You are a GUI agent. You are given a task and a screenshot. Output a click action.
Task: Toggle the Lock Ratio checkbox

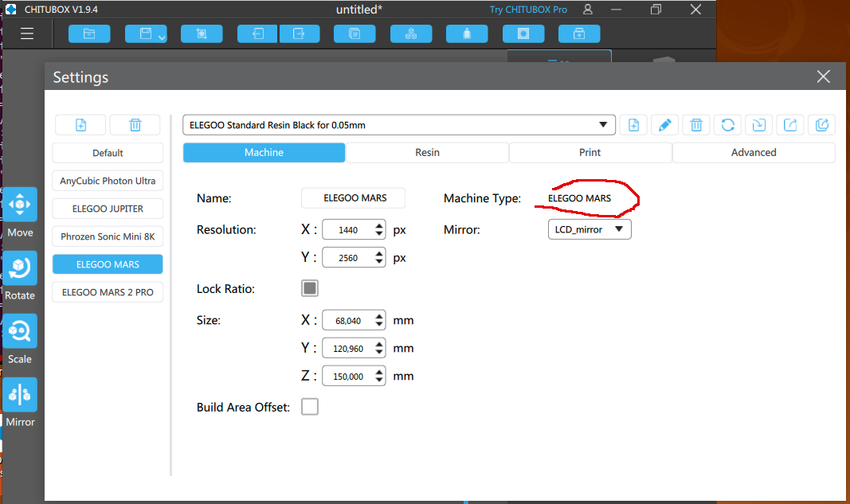[310, 288]
